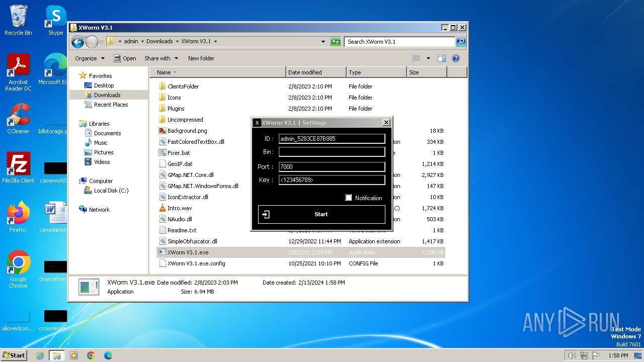Select GMap.NET.Core.dll file

(x=190, y=175)
